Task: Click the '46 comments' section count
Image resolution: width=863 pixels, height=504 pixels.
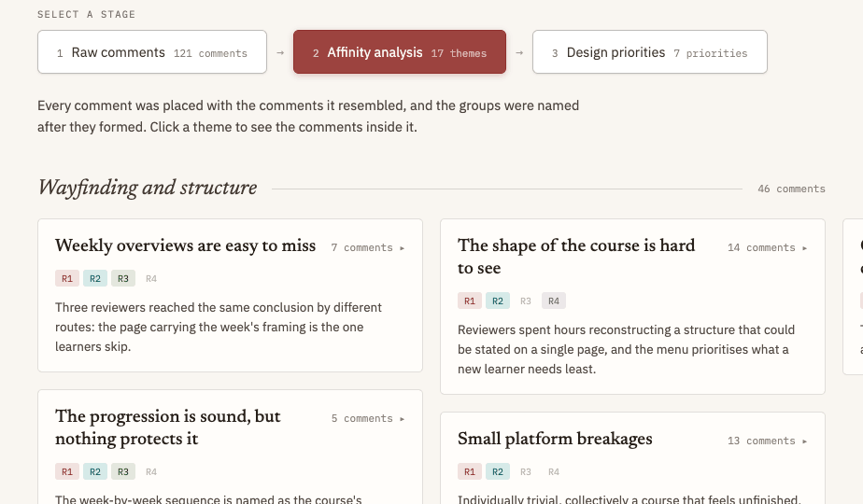Action: point(791,189)
